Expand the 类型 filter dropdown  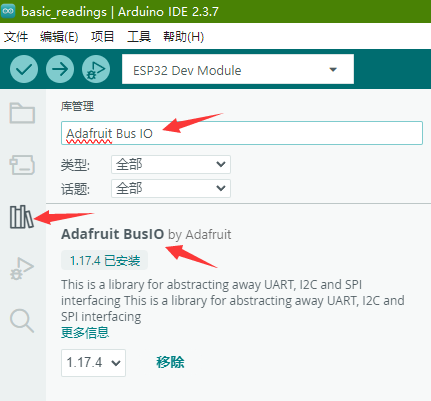[x=171, y=164]
